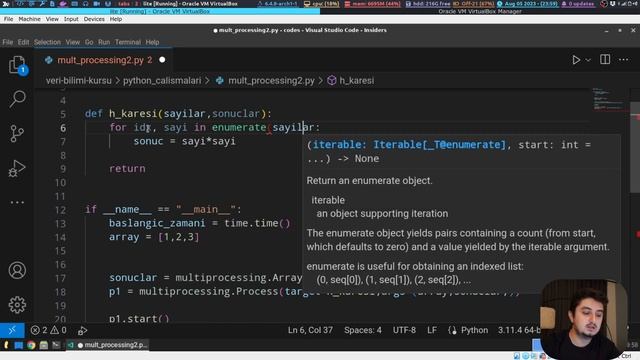Open Chrome icon in guest taskbar
Image resolution: width=640 pixels, height=360 pixels.
pyautogui.click(x=31, y=345)
